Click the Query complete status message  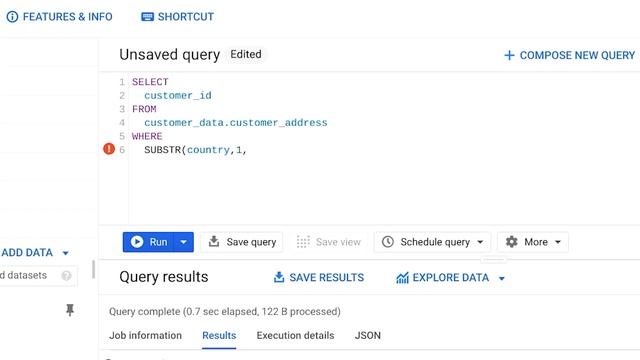pos(225,312)
